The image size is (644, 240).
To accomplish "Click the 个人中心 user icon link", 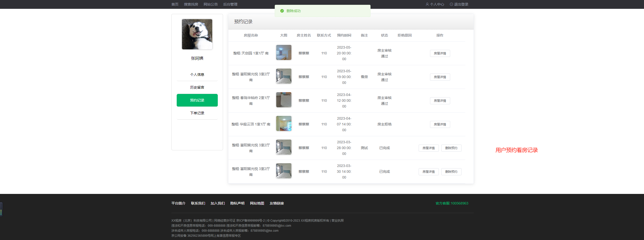I will click(435, 4).
